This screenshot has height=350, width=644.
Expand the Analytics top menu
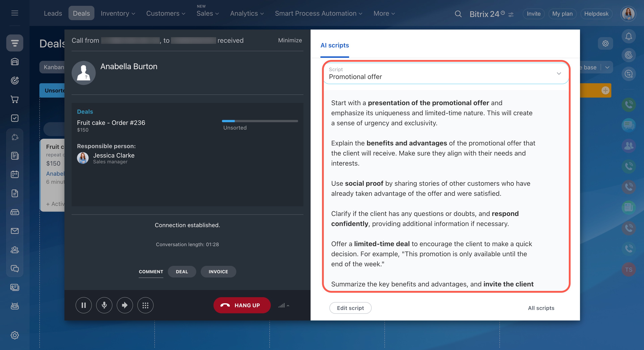247,13
